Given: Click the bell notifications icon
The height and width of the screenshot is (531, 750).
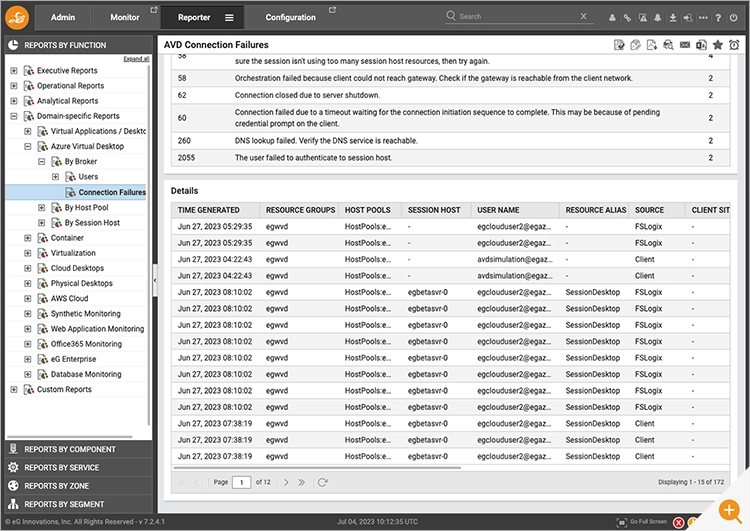Looking at the screenshot, I should point(658,18).
